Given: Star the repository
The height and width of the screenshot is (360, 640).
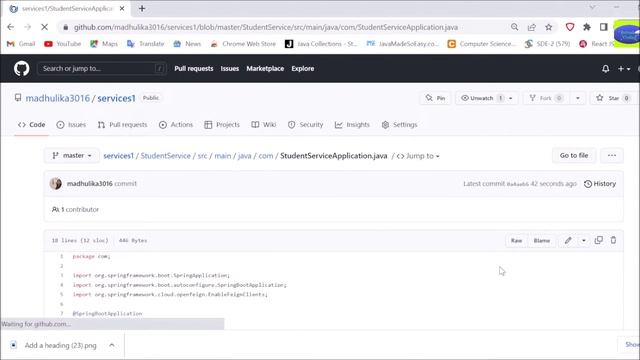Looking at the screenshot, I should [612, 98].
